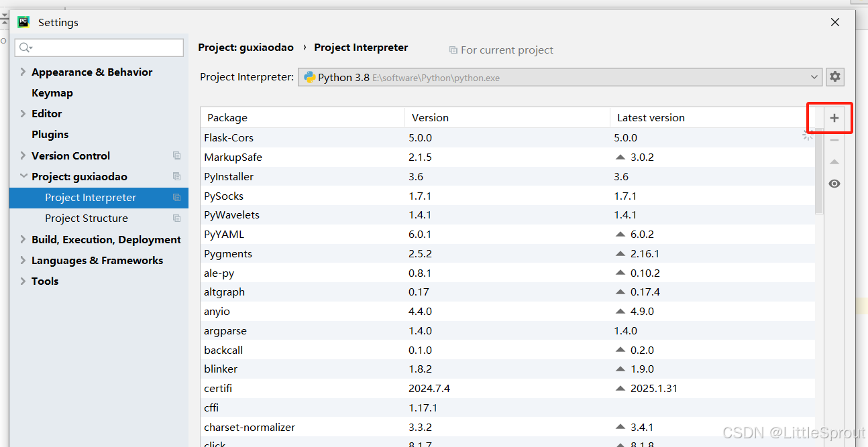Click certifi upgrade arrow indicator
Image resolution: width=868 pixels, height=447 pixels.
pyautogui.click(x=620, y=389)
